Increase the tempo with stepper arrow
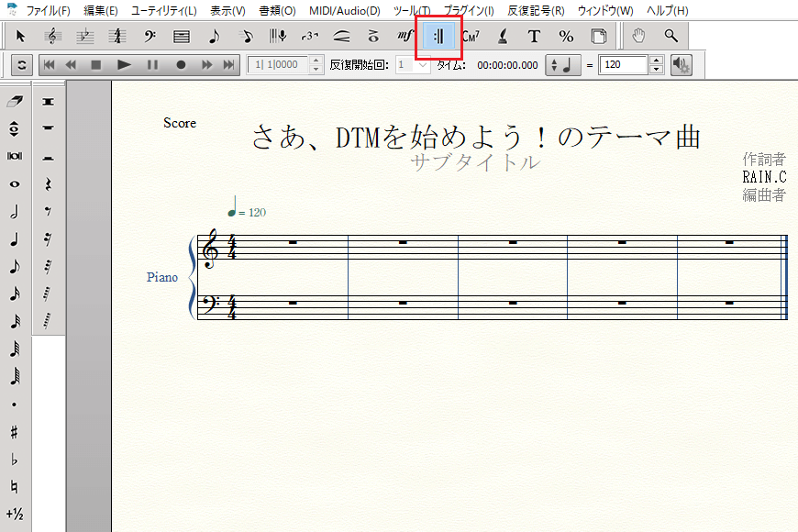The width and height of the screenshot is (798, 532). coord(655,61)
